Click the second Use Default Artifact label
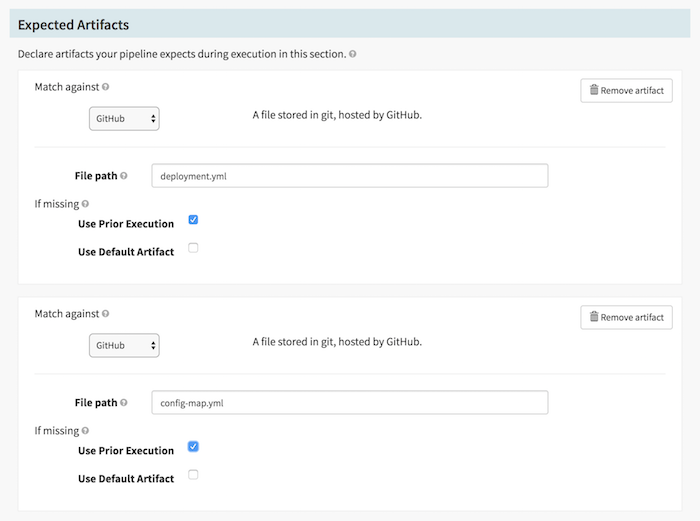Viewport: 700px width, 521px height. [126, 479]
